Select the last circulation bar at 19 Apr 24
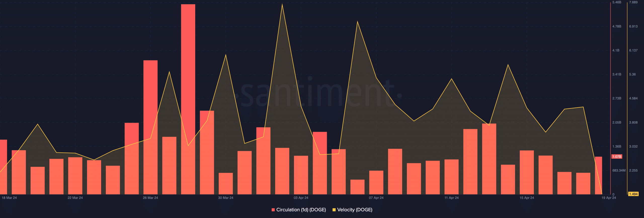This screenshot has height=218, width=644. (x=598, y=176)
